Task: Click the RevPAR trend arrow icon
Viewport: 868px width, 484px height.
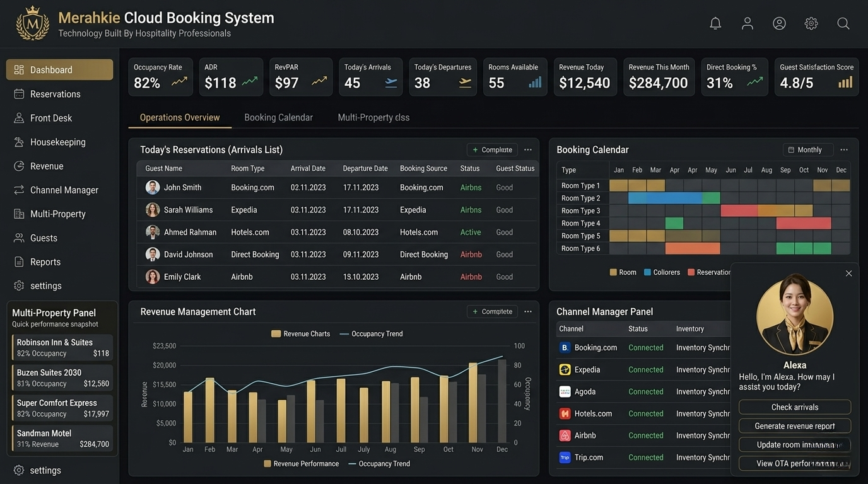Action: [319, 81]
